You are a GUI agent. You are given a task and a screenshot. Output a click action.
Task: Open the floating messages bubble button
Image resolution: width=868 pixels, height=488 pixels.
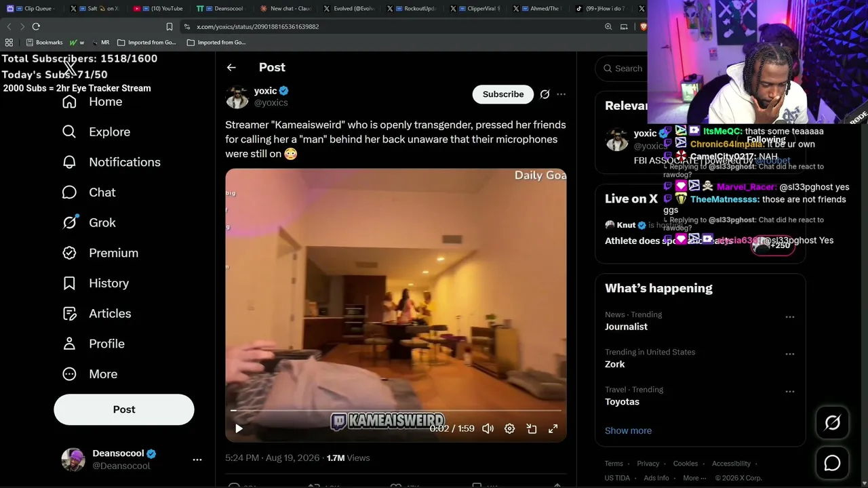point(832,463)
